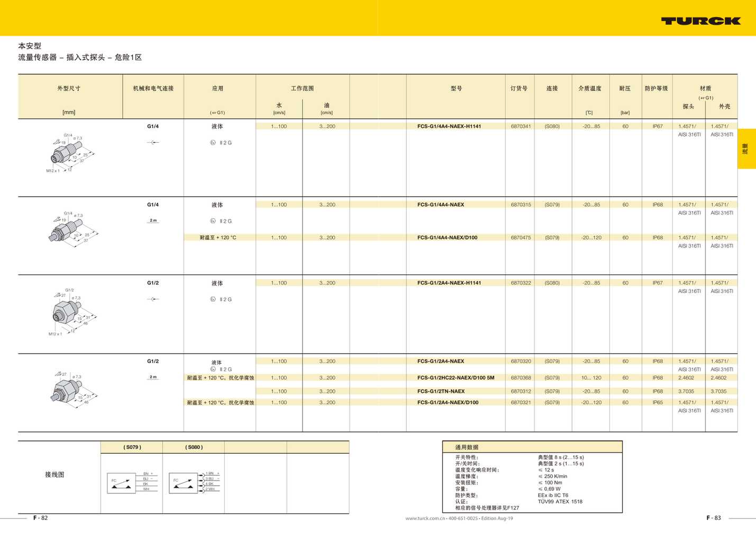The image size is (756, 534).
Task: Click the TÜV99 ATEX 1518 certification text
Action: click(x=560, y=502)
